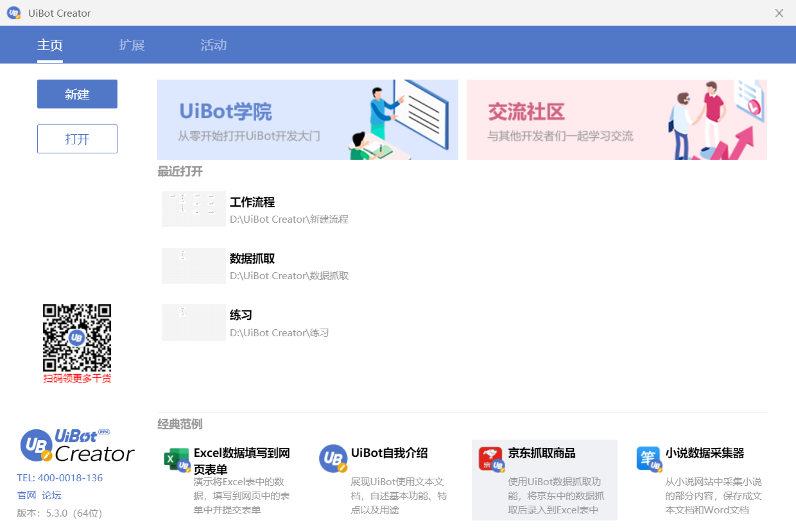Open the 小说数据采集器 example title
Screen dimensions: 796x532
pos(705,454)
